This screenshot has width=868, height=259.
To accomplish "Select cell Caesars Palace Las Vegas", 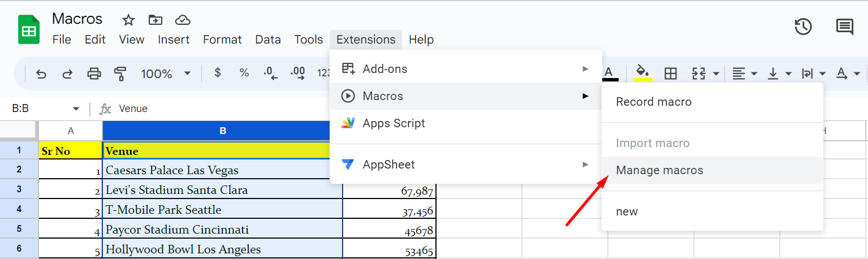I will coord(223,170).
